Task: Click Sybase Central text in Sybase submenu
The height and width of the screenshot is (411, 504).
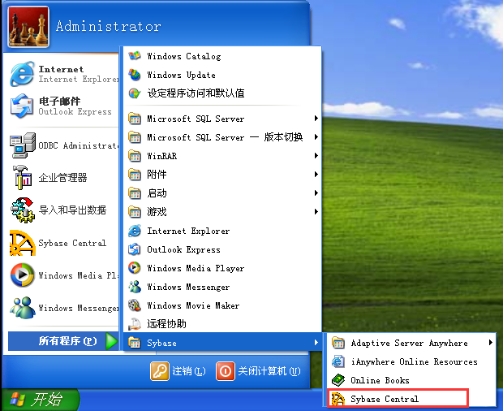Action: [384, 399]
